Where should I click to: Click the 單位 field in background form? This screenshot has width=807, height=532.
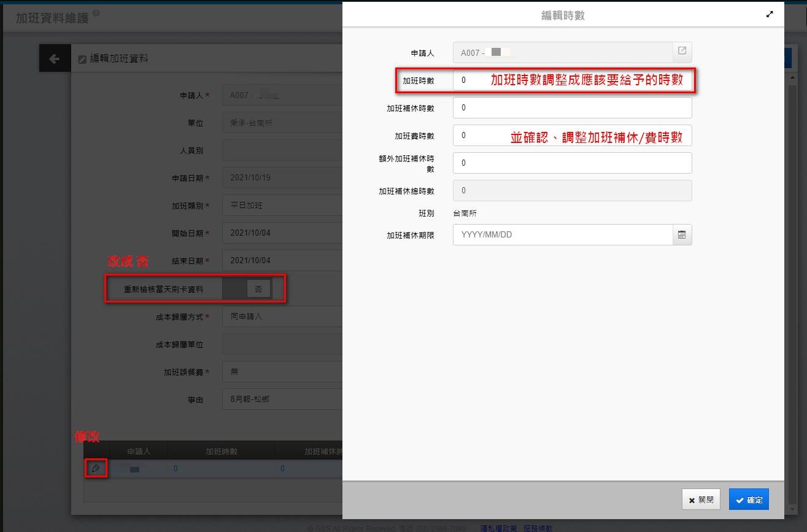coord(282,123)
